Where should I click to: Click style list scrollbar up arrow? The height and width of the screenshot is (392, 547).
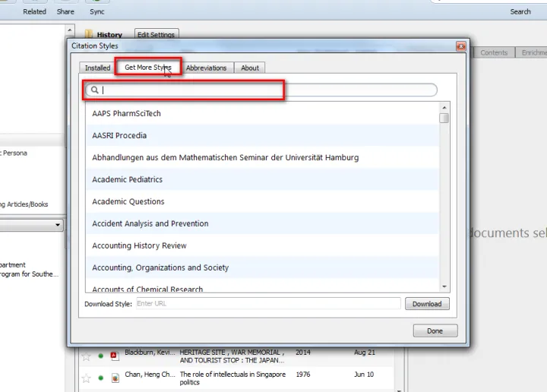click(x=444, y=107)
